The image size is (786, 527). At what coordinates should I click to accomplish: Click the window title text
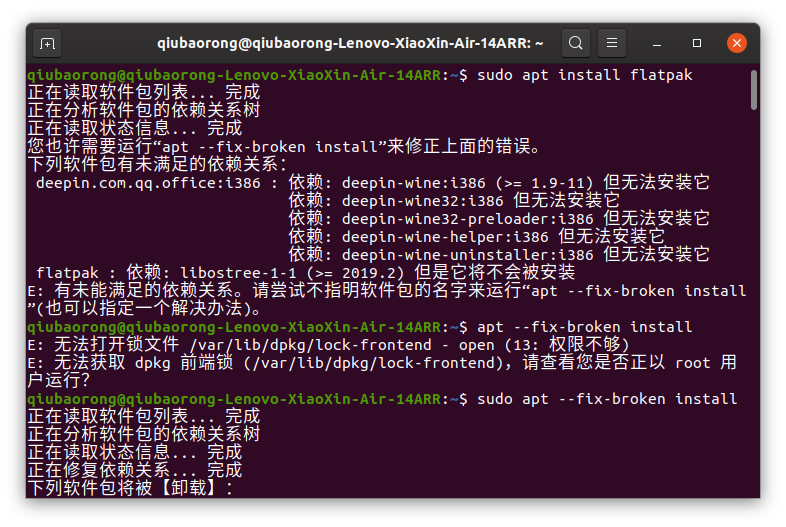tap(350, 43)
